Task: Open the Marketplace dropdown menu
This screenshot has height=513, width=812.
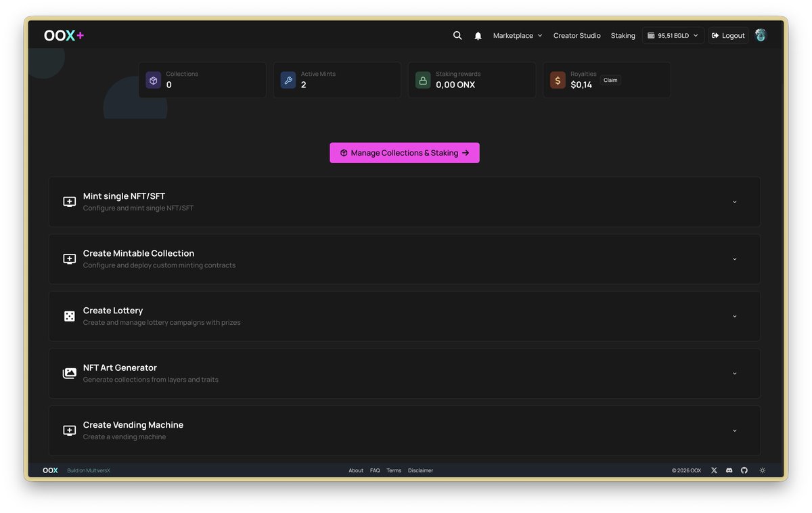Action: pyautogui.click(x=518, y=36)
